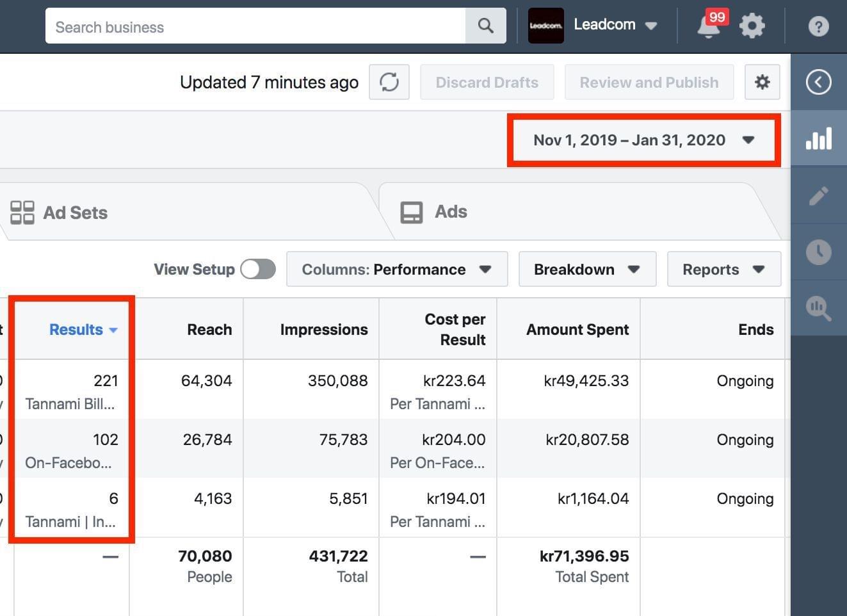The width and height of the screenshot is (847, 616).
Task: Click the cost per result kr194.01
Action: [456, 499]
